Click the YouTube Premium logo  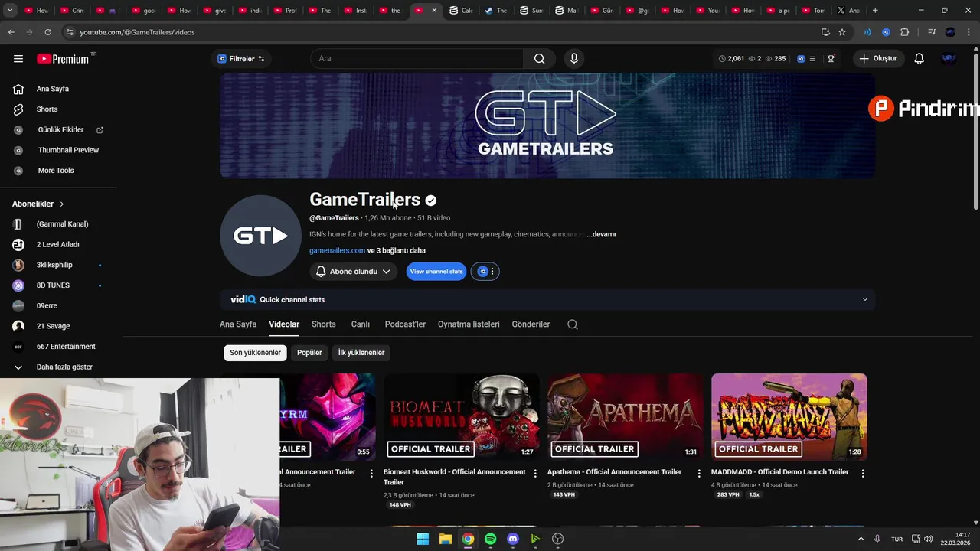point(64,59)
